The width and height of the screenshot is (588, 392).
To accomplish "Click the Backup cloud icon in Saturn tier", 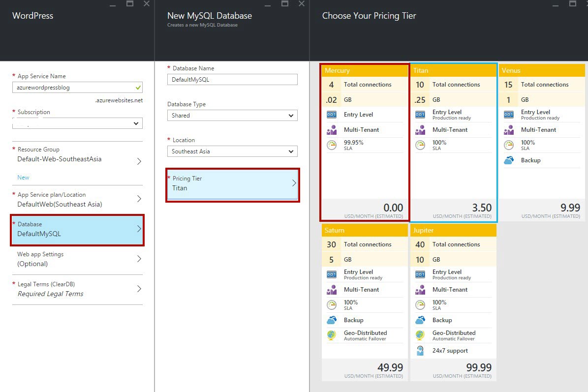I will coord(332,320).
